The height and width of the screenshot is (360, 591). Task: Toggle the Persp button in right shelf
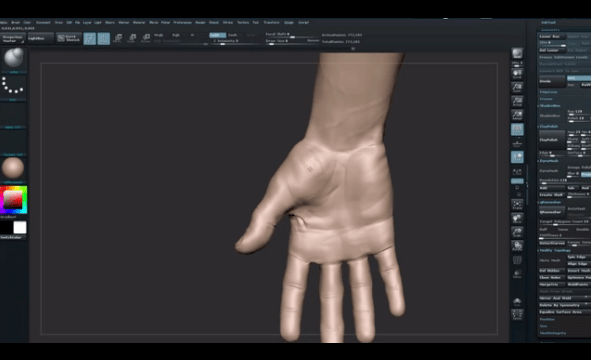coord(517,129)
